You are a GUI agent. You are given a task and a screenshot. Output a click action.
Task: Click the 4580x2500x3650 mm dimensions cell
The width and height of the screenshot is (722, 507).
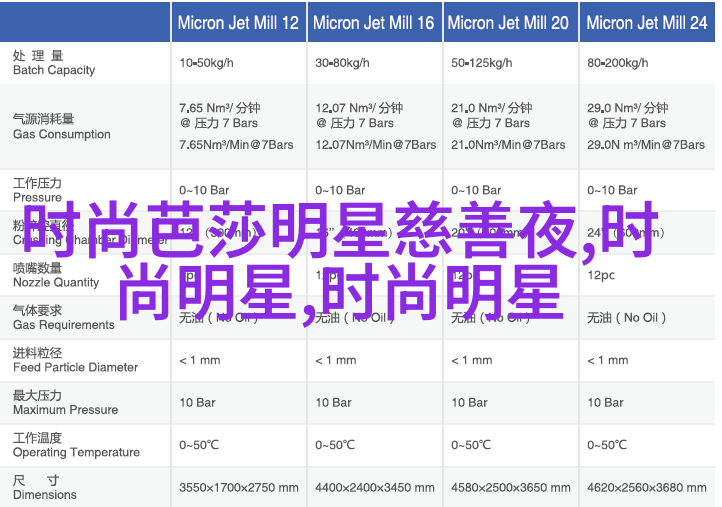click(x=511, y=487)
